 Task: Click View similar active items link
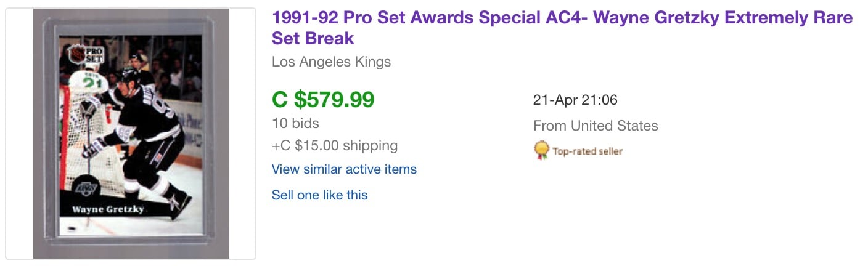[x=344, y=169]
